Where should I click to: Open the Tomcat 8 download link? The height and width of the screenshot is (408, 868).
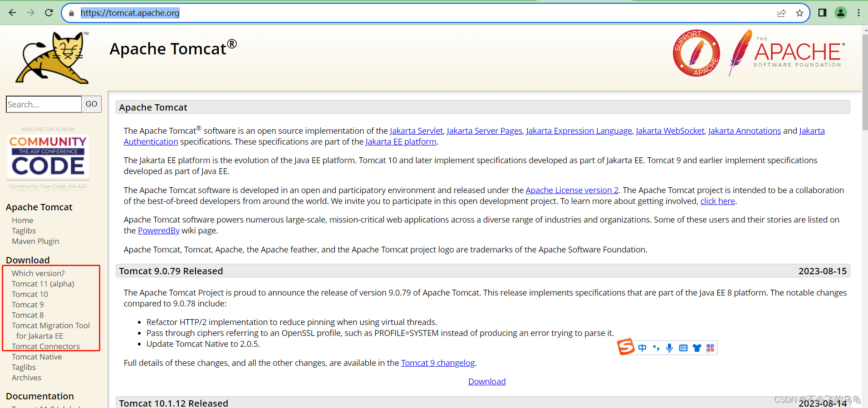28,315
